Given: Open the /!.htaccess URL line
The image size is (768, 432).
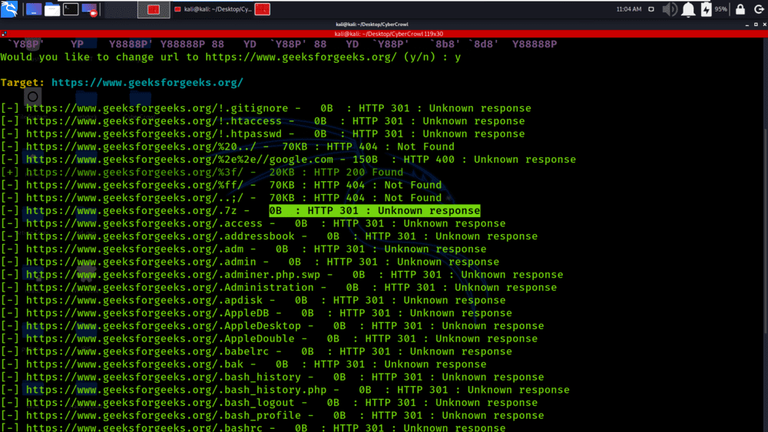Looking at the screenshot, I should pos(153,121).
